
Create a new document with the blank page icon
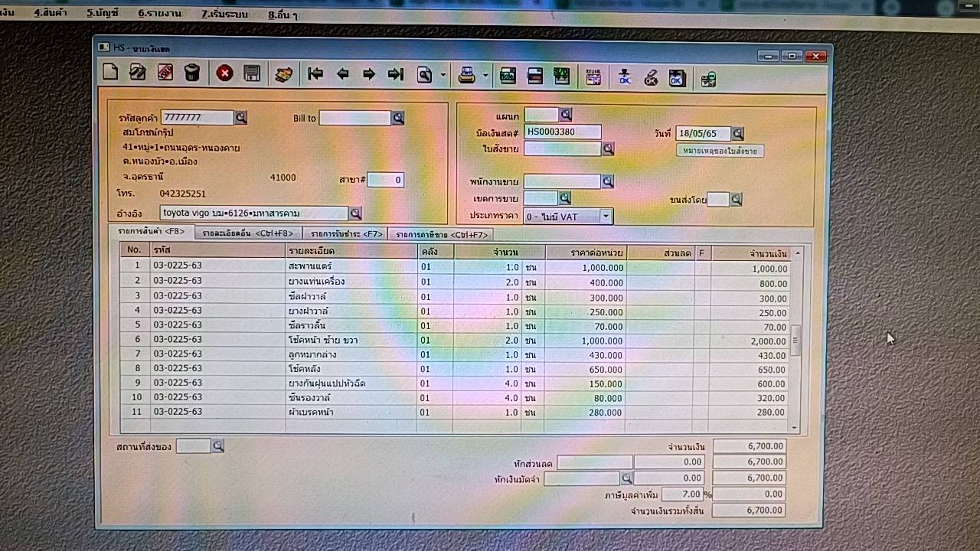(x=111, y=73)
